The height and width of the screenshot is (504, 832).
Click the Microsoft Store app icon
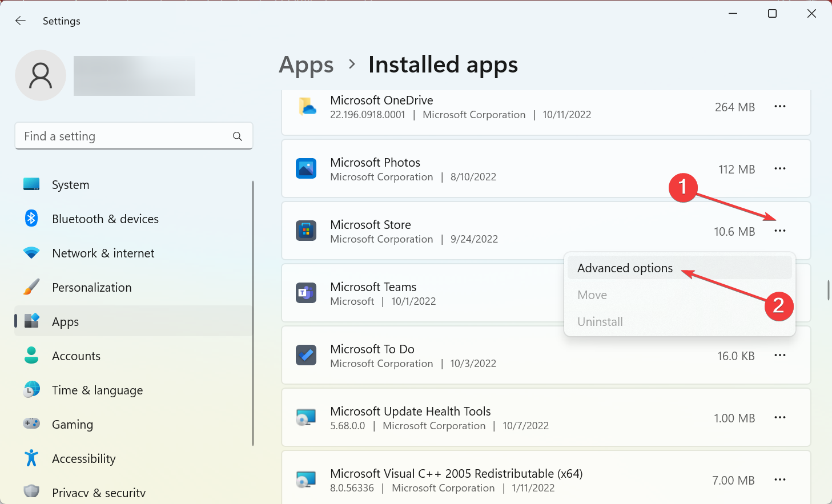click(x=306, y=231)
